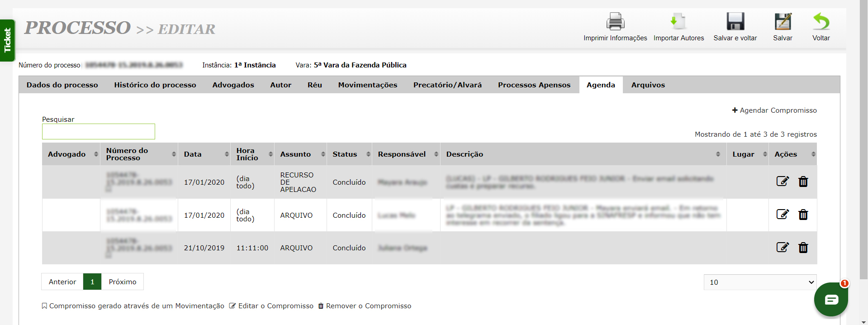
Task: Open the records-per-page dropdown showing 10
Action: click(x=760, y=282)
